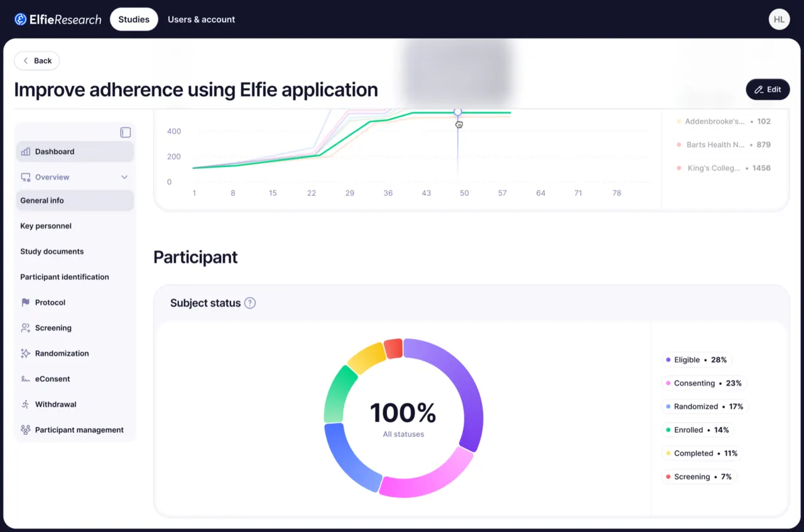This screenshot has width=804, height=532.
Task: Click the line chart hover marker point
Action: point(458,112)
